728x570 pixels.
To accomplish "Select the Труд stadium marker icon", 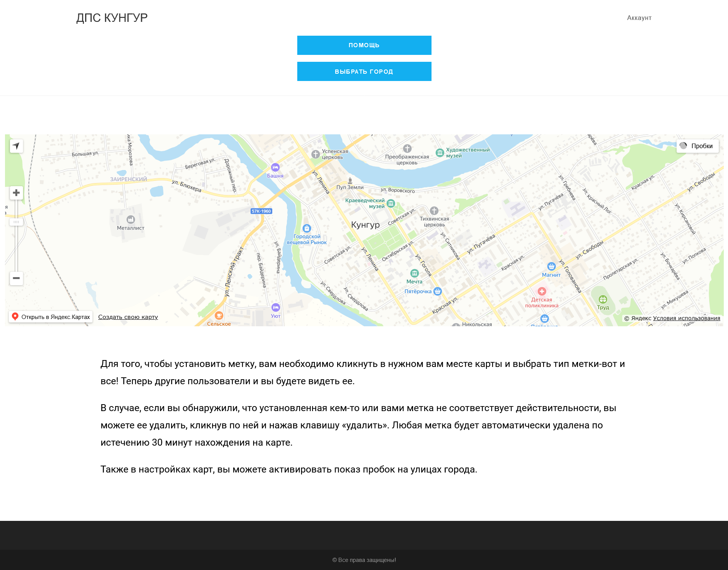I will pyautogui.click(x=603, y=299).
